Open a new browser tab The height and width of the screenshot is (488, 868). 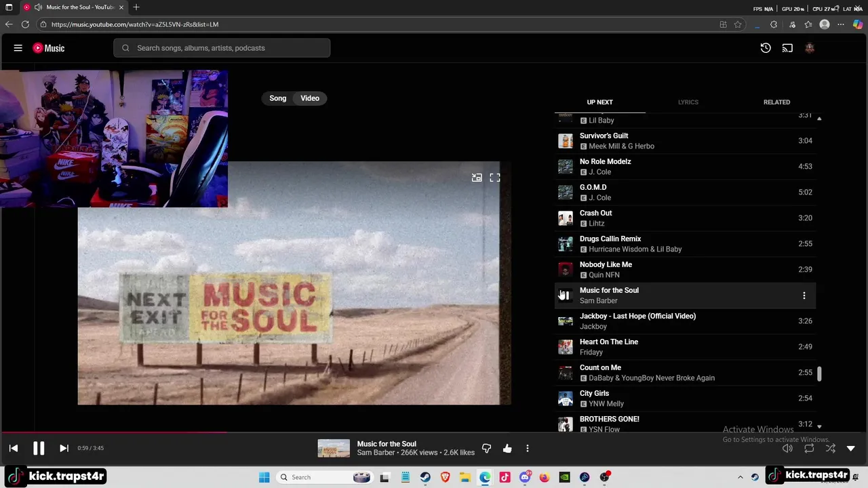point(136,7)
